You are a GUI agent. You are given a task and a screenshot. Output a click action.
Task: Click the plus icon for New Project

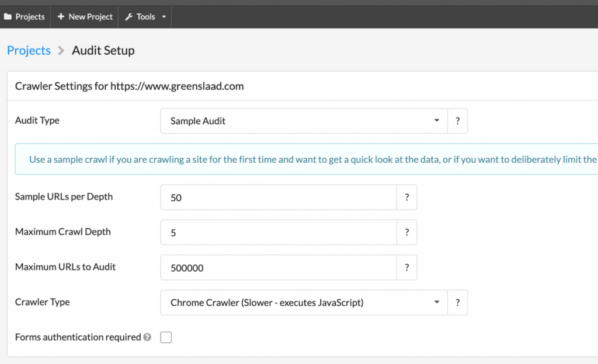[x=61, y=17]
